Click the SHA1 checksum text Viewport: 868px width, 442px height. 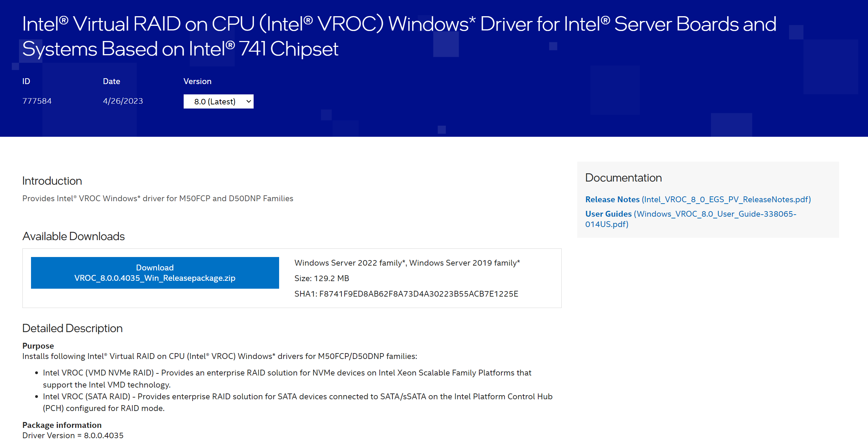click(406, 294)
